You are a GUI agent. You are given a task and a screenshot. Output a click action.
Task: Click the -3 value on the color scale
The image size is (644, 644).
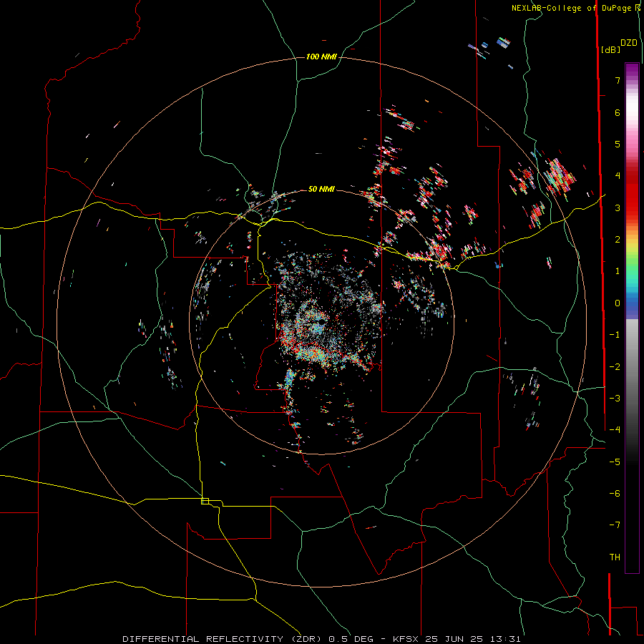point(615,399)
